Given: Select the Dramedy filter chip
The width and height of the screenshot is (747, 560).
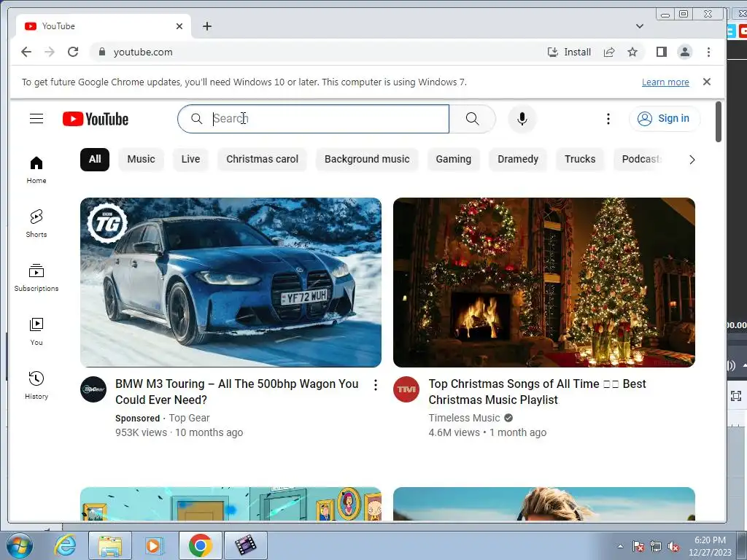Looking at the screenshot, I should pyautogui.click(x=518, y=159).
